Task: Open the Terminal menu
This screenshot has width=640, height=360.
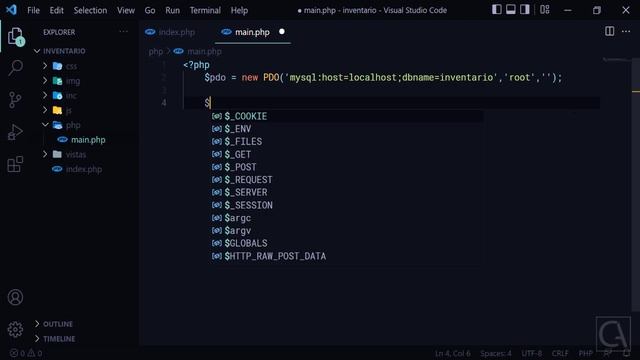Action: pos(205,10)
